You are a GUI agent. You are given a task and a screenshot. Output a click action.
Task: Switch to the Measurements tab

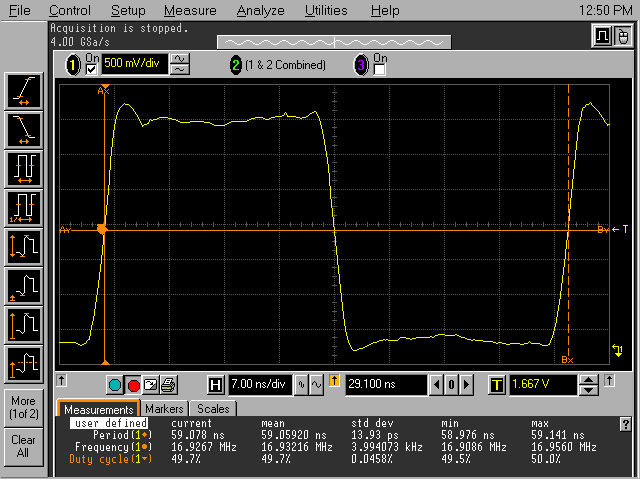[99, 409]
